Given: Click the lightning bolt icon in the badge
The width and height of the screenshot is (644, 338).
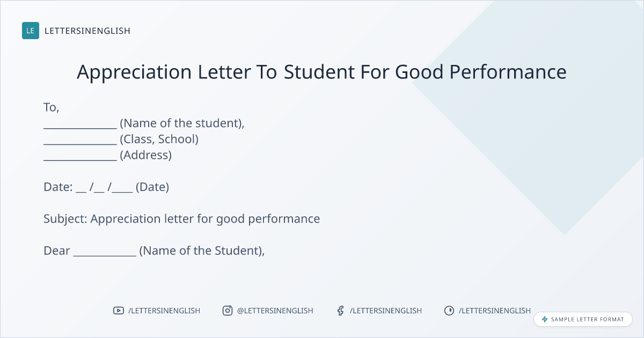Looking at the screenshot, I should click(x=545, y=319).
